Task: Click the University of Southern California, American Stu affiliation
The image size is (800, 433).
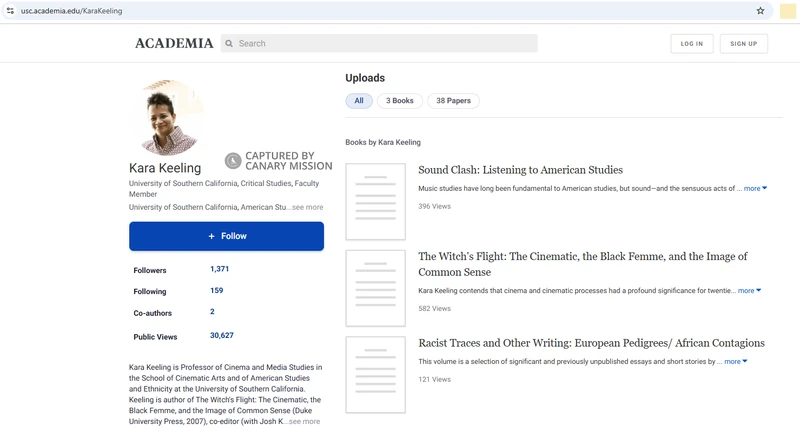Action: coord(208,207)
